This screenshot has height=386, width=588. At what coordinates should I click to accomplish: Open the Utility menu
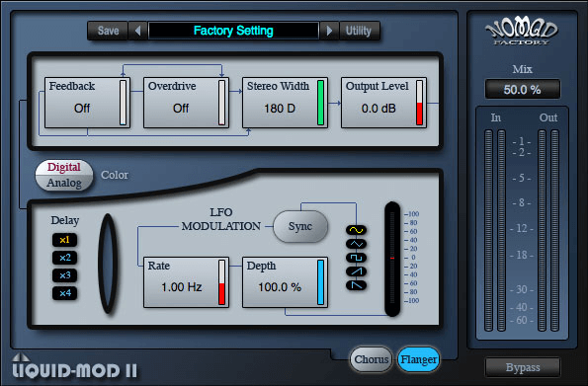359,31
